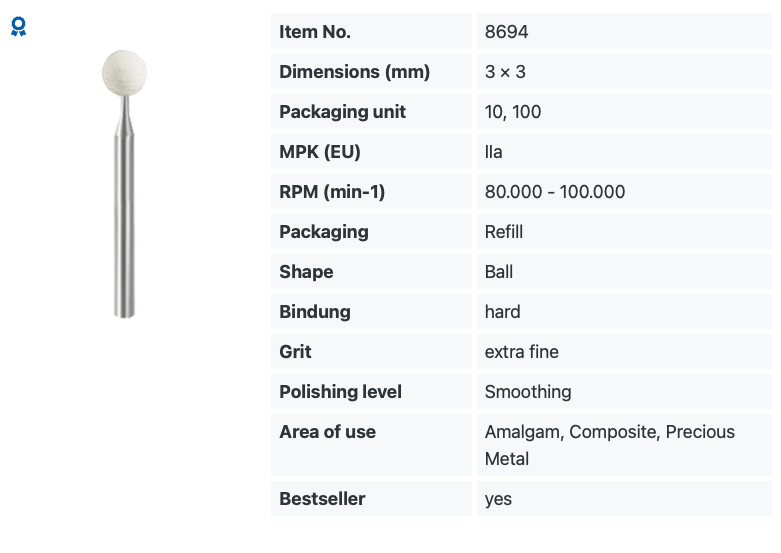The width and height of the screenshot is (781, 553).
Task: Click the Item No. label cell
Action: pos(371,32)
